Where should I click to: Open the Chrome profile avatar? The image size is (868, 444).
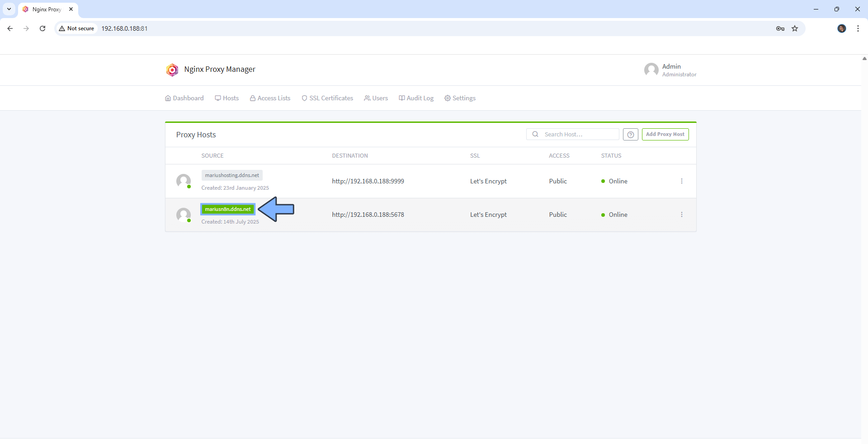coord(841,28)
